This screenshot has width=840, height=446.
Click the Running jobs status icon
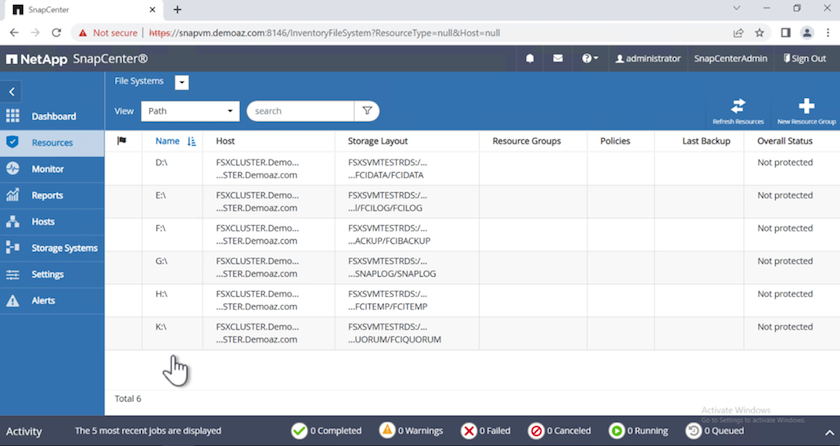point(618,431)
